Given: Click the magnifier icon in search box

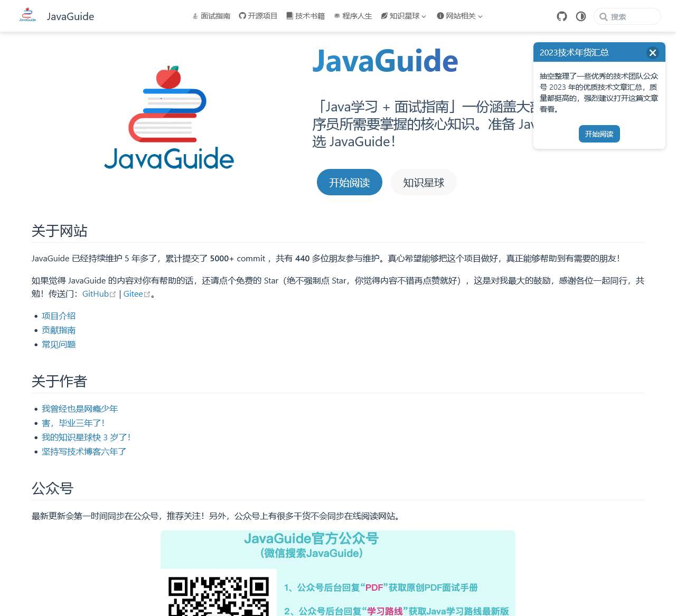Looking at the screenshot, I should click(x=603, y=17).
